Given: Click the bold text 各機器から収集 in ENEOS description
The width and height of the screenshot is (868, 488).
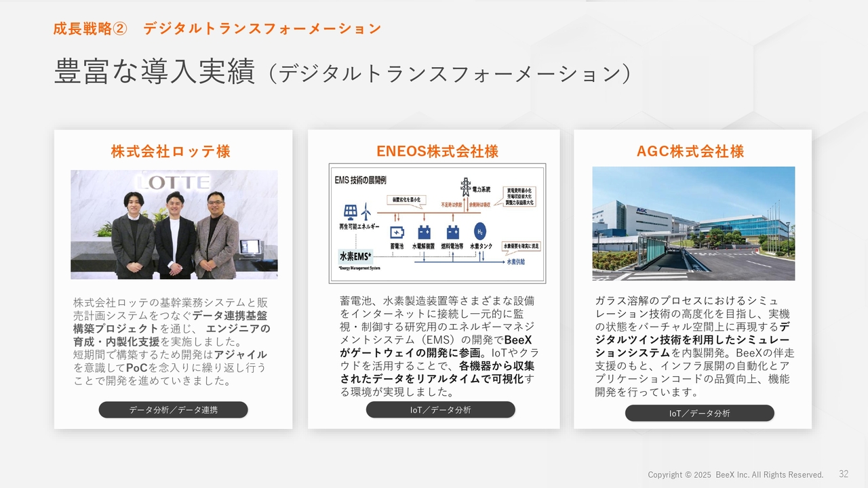Looking at the screenshot, I should tap(497, 366).
